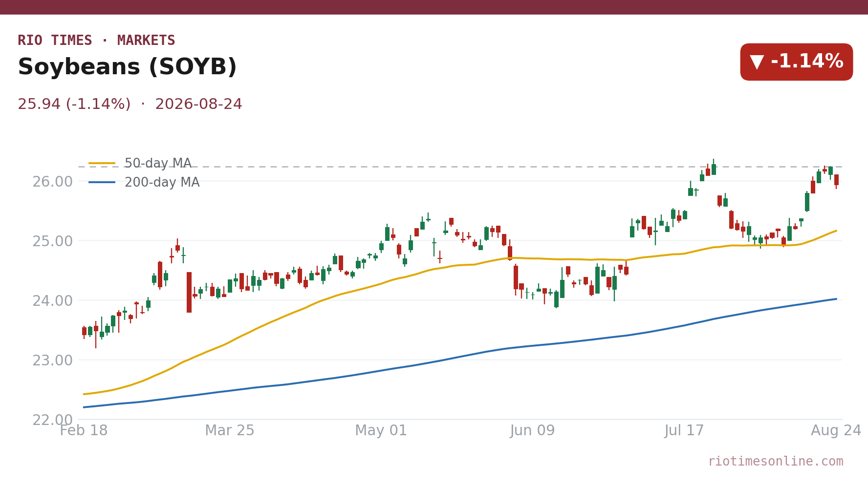Click the 24.00 y-axis label
The image size is (868, 488).
52,301
